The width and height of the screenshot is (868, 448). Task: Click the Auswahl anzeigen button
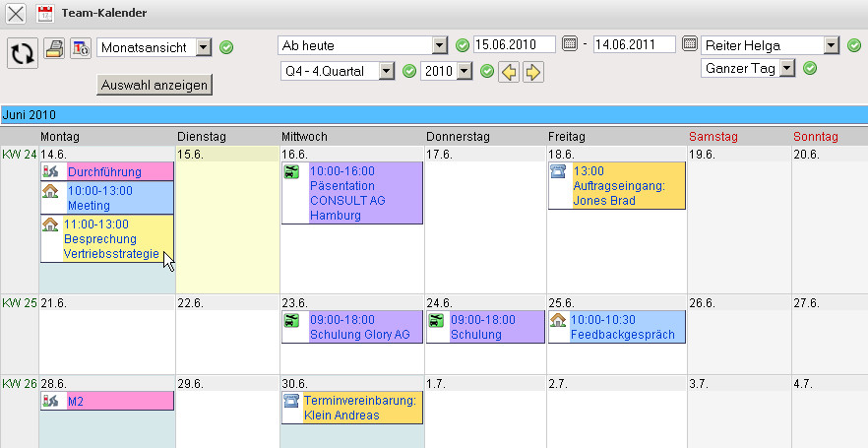155,85
